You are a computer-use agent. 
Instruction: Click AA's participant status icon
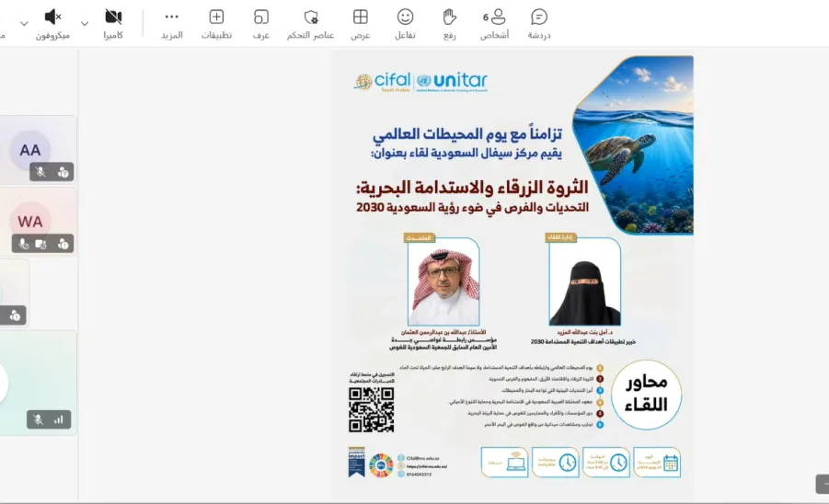click(63, 172)
